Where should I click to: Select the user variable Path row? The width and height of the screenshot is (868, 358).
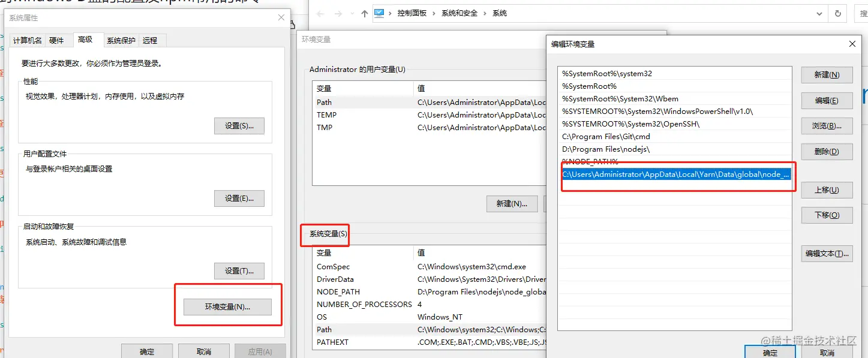(x=430, y=102)
